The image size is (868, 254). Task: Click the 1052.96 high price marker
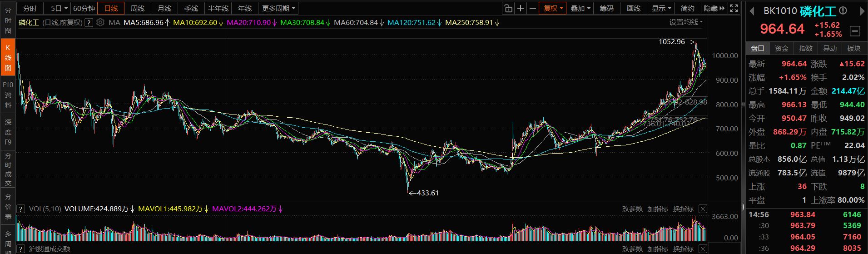[x=672, y=42]
